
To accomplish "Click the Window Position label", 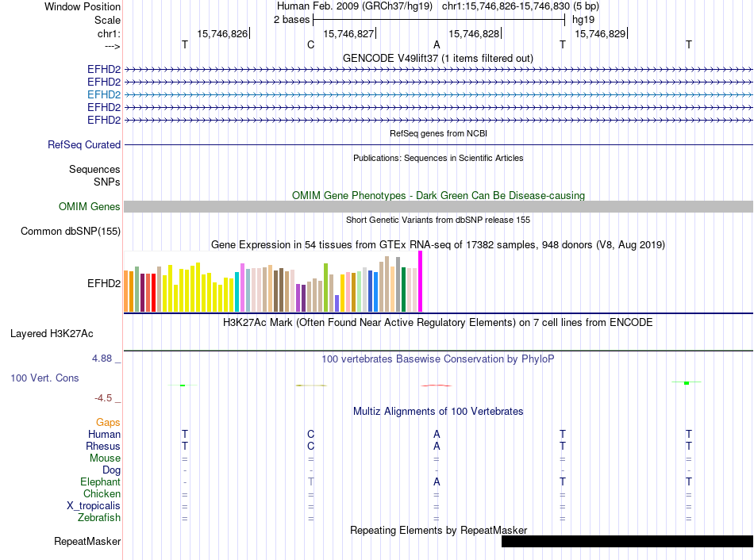I will click(83, 6).
